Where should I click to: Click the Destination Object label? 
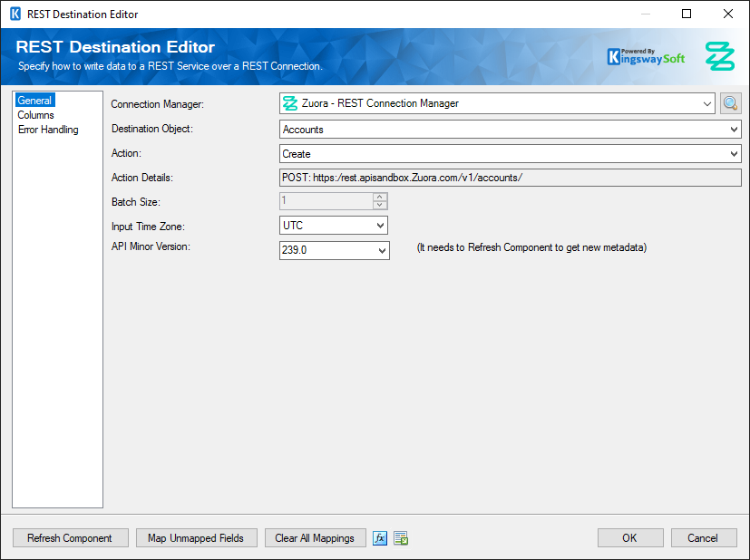coord(152,129)
